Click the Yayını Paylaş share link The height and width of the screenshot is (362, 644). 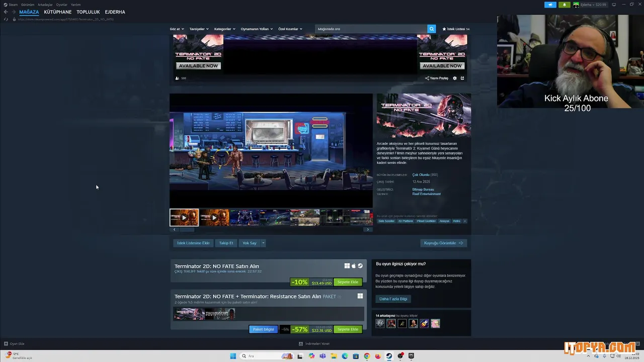[x=437, y=78]
